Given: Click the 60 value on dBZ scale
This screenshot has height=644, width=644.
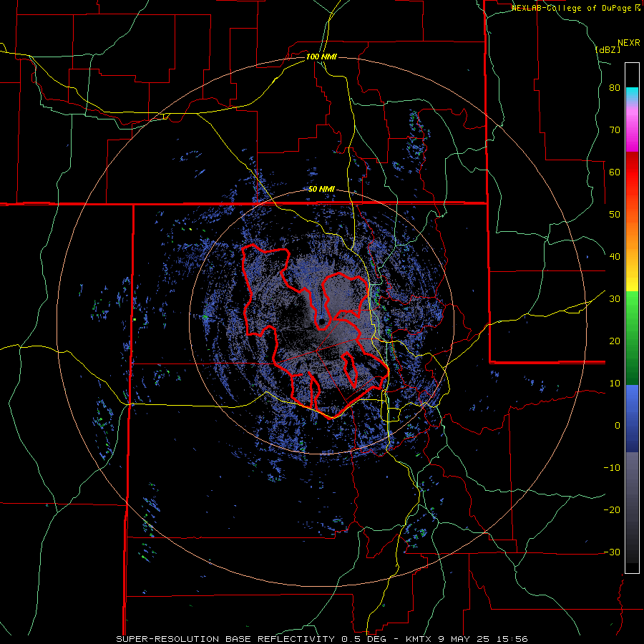Looking at the screenshot, I should (615, 172).
